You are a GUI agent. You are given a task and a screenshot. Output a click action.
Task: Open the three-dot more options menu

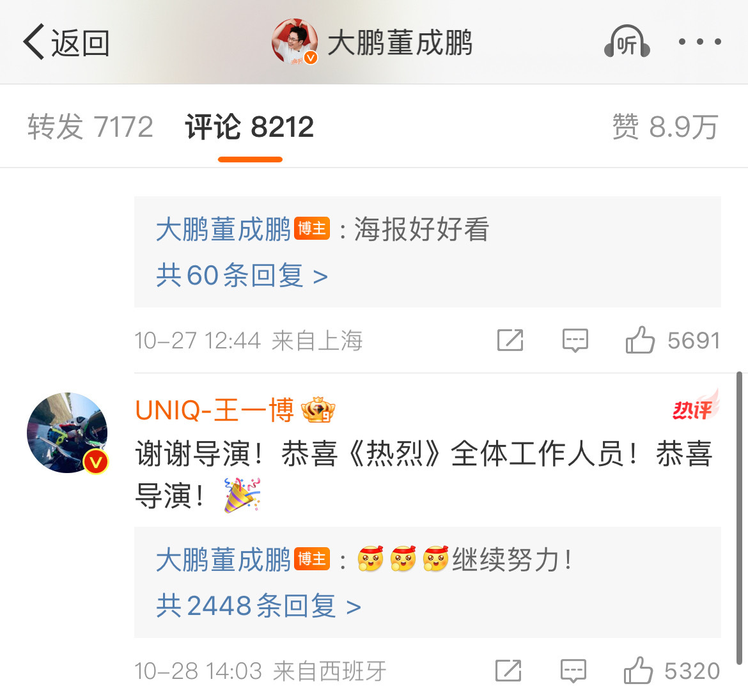(x=699, y=42)
